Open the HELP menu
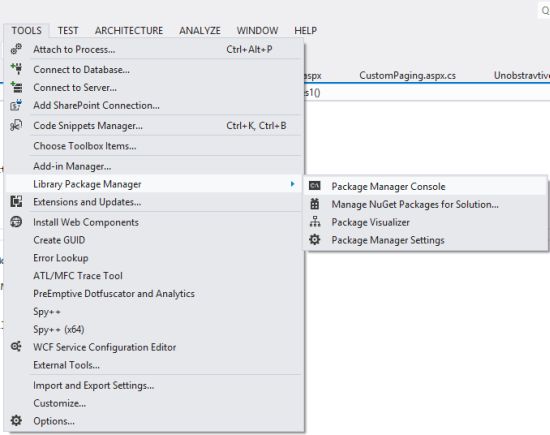The width and height of the screenshot is (550, 435). 306,31
